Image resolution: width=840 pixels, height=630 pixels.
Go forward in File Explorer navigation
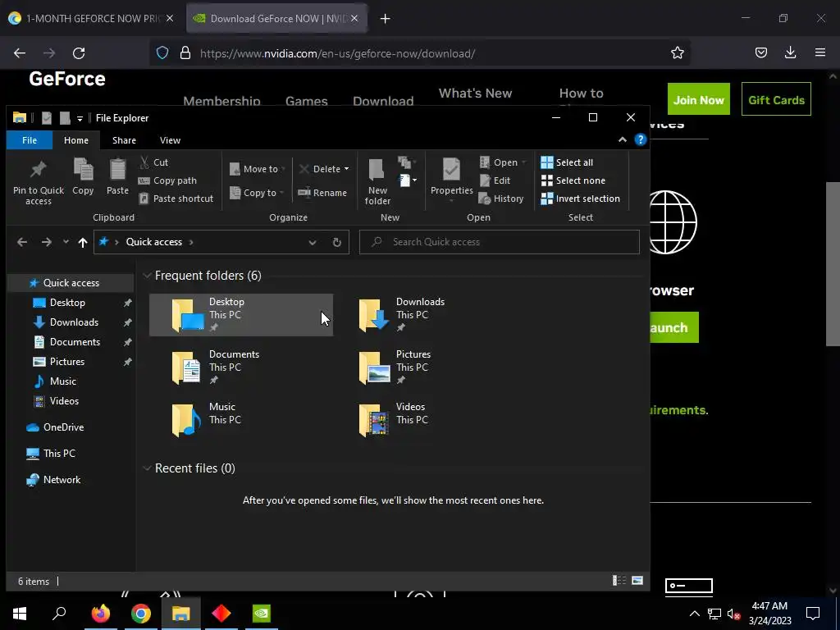pyautogui.click(x=47, y=242)
